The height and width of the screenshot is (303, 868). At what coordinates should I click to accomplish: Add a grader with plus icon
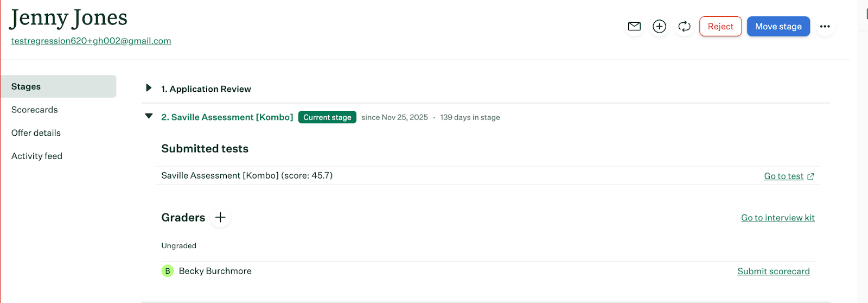[220, 217]
